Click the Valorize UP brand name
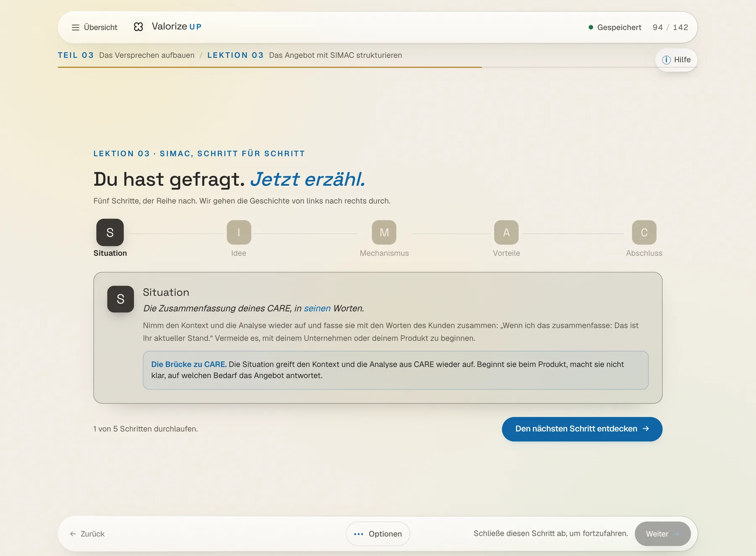 tap(177, 26)
